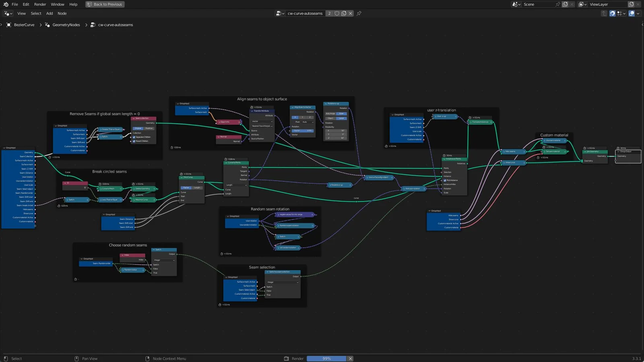Viewport: 644px width, 362px height.
Task: Toggle the snapping magnet icon
Action: [612, 13]
